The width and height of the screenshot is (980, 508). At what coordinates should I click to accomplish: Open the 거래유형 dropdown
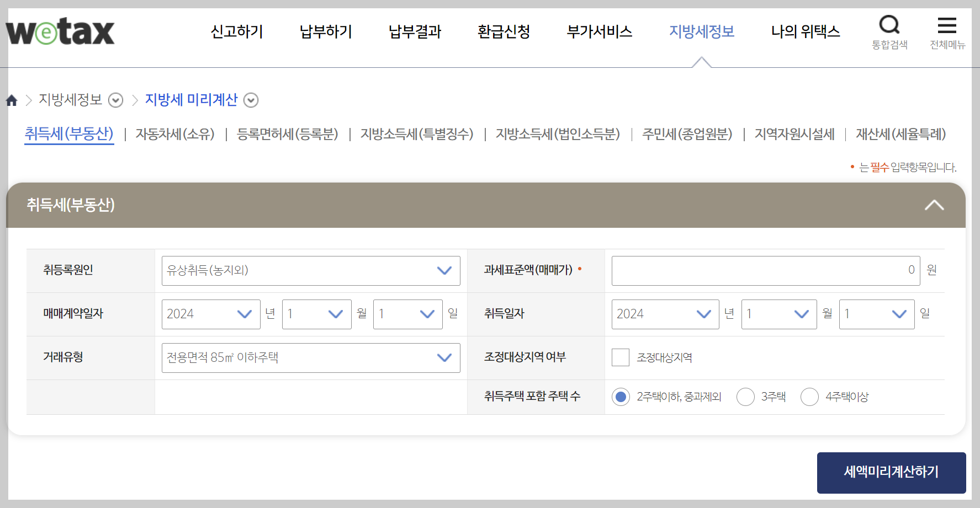pyautogui.click(x=311, y=358)
